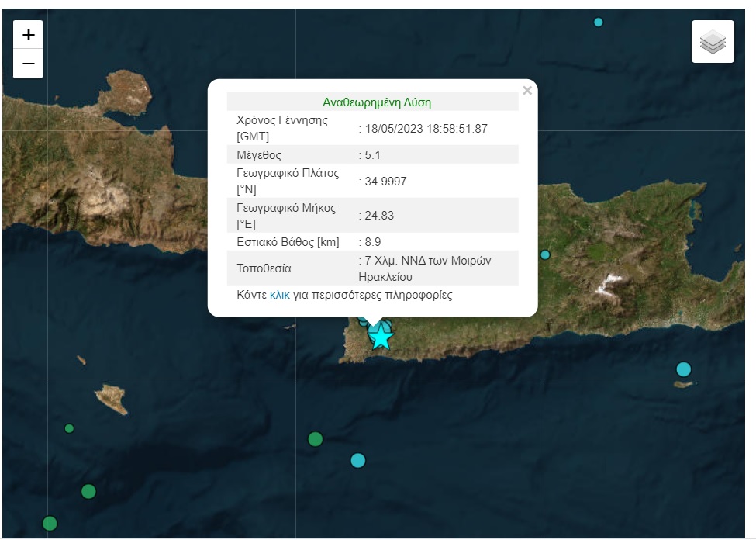Follow the 'κλικ' link for more information
Image resolution: width=756 pixels, height=540 pixels.
(280, 296)
